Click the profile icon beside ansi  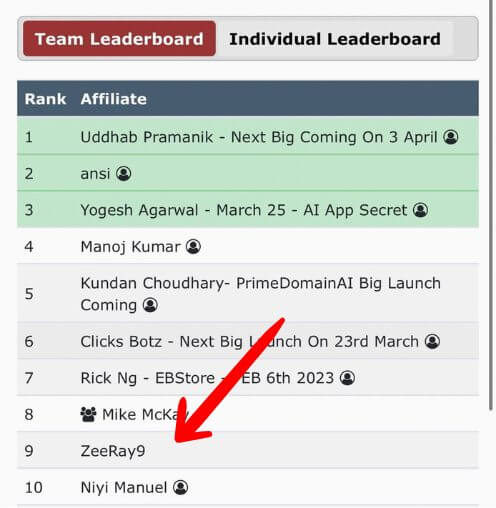[x=123, y=174]
